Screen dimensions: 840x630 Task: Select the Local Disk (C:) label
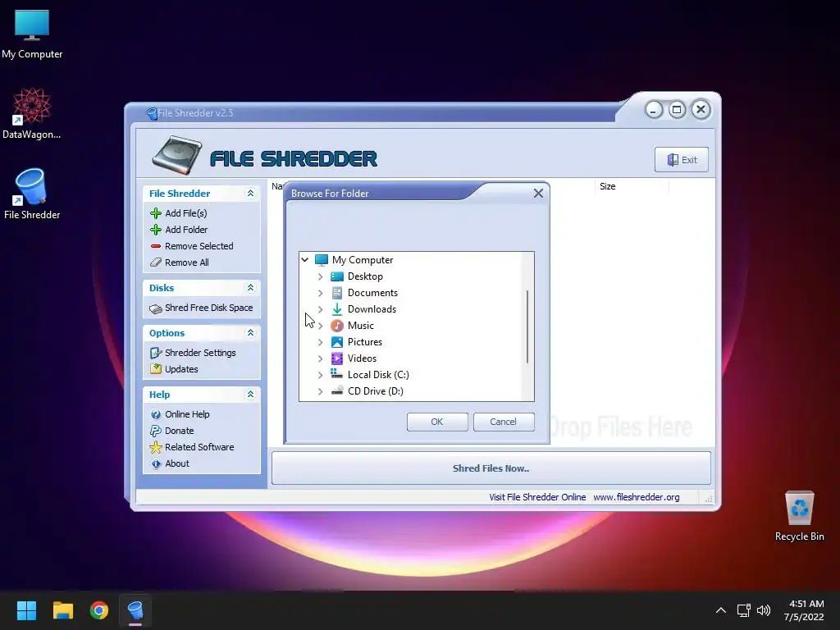pyautogui.click(x=378, y=375)
